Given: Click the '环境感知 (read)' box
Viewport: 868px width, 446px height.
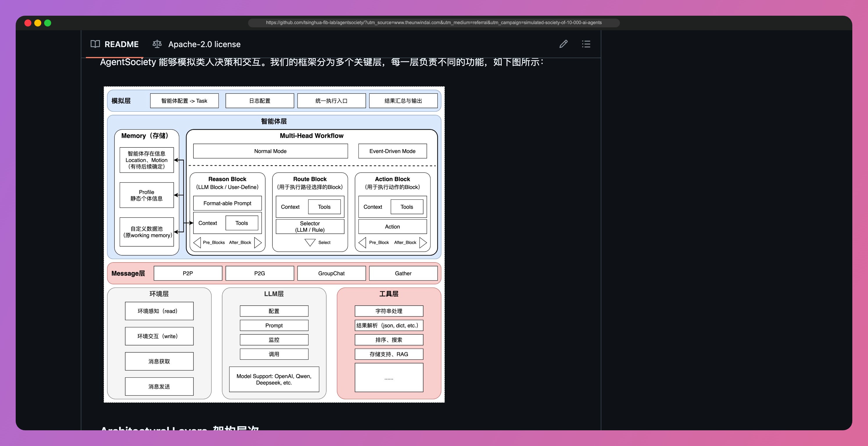Looking at the screenshot, I should point(159,311).
